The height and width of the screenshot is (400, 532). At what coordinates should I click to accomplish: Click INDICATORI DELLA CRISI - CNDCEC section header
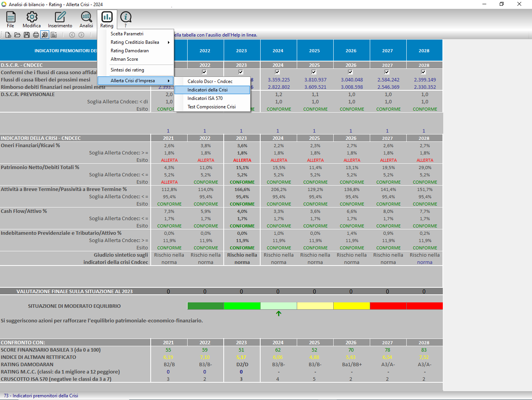pos(41,138)
